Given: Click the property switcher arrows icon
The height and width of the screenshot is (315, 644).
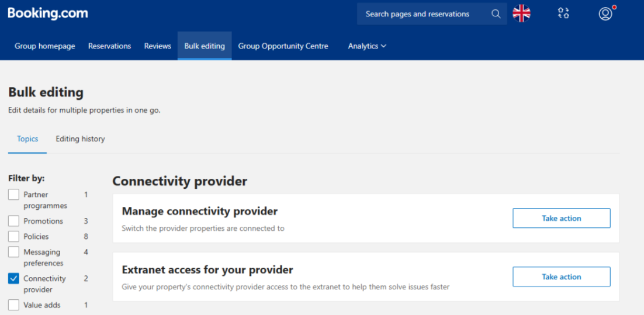Looking at the screenshot, I should point(563,13).
